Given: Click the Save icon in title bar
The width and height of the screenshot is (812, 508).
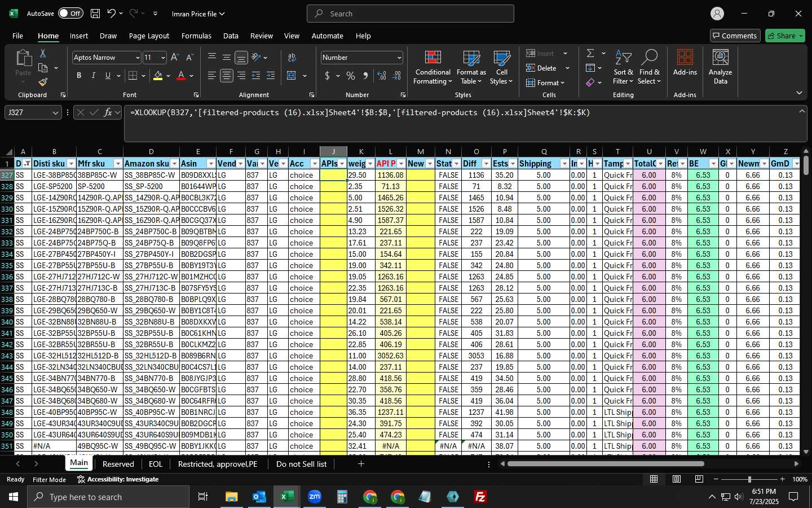Looking at the screenshot, I should tap(95, 14).
